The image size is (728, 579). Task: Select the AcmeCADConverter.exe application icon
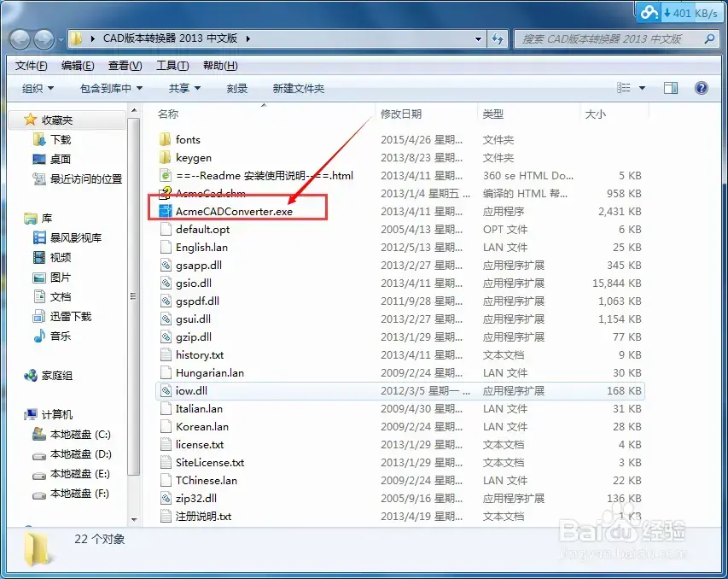pyautogui.click(x=166, y=211)
